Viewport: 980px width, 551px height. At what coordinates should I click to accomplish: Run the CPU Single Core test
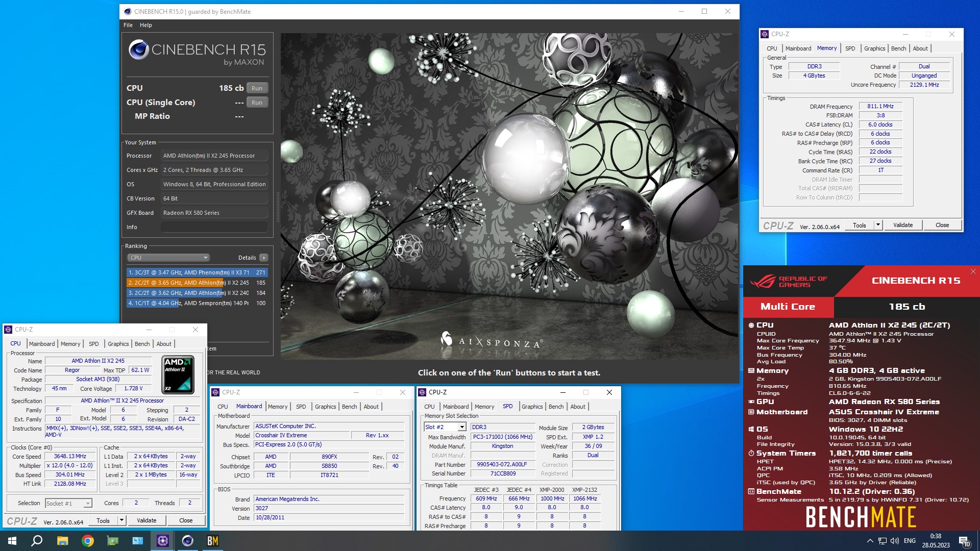(x=257, y=103)
